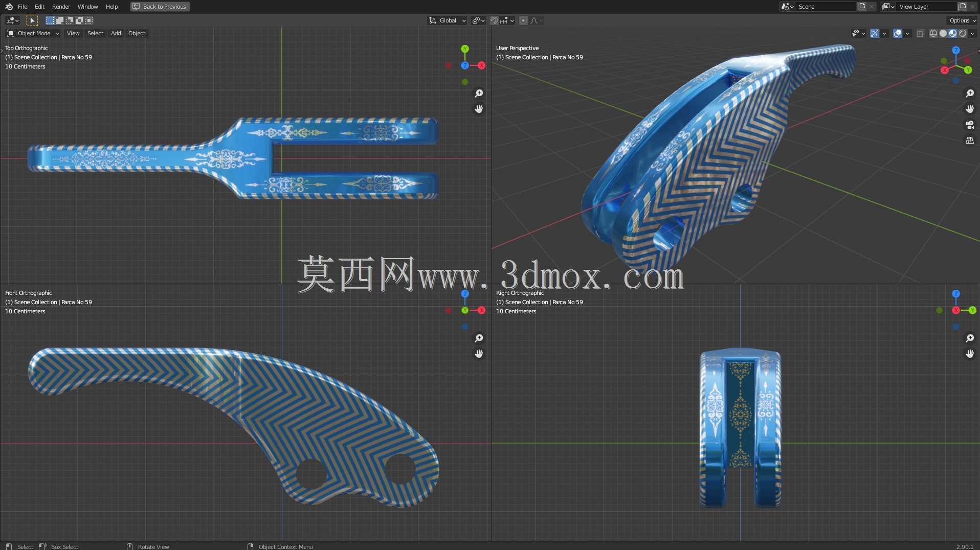Click the Add View Layer icon
The image size is (980, 550).
tap(962, 7)
